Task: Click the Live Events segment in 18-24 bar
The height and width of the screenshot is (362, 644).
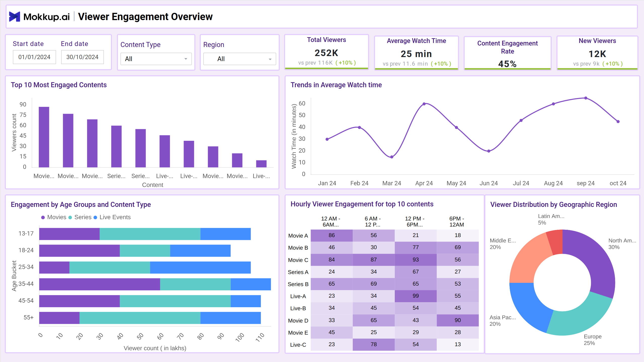Action: 200,251
